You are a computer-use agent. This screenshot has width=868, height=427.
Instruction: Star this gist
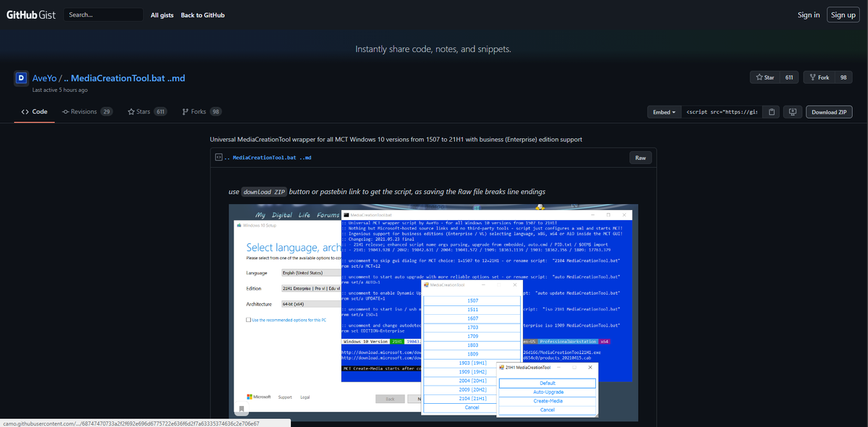pos(765,77)
